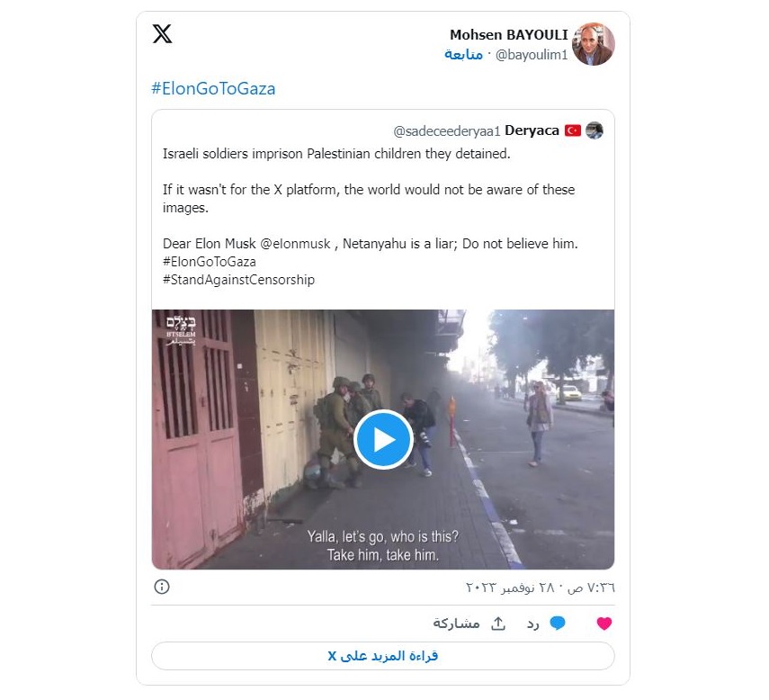Open the @sadeceederyaa1 handle in quoted tweet
Image resolution: width=769 pixels, height=700 pixels.
(447, 131)
